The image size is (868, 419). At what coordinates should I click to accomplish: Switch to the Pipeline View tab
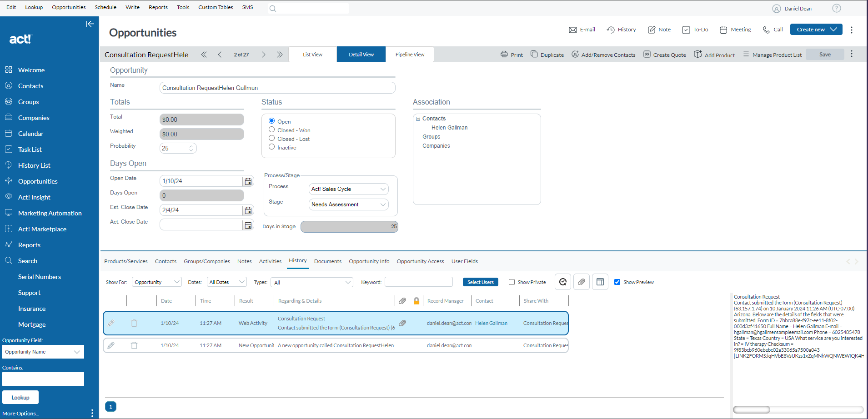point(409,54)
